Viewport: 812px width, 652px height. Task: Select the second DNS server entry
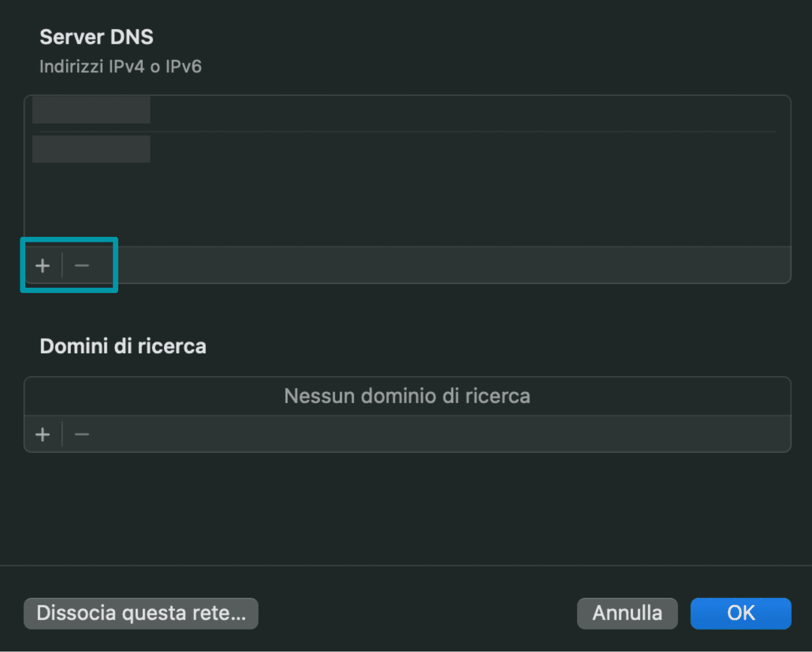click(91, 149)
